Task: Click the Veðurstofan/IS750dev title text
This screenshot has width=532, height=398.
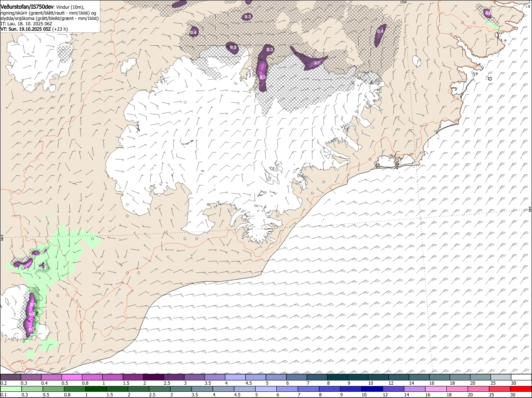Action: 27,7
